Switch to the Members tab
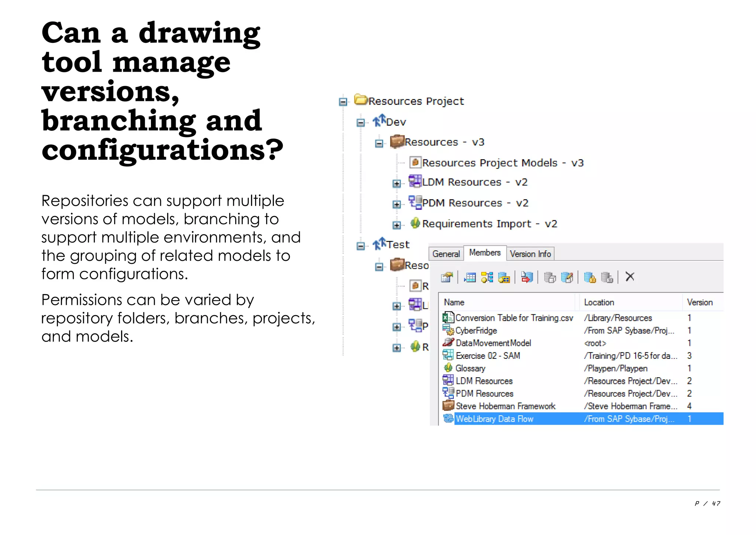This screenshot has width=756, height=535. point(485,253)
